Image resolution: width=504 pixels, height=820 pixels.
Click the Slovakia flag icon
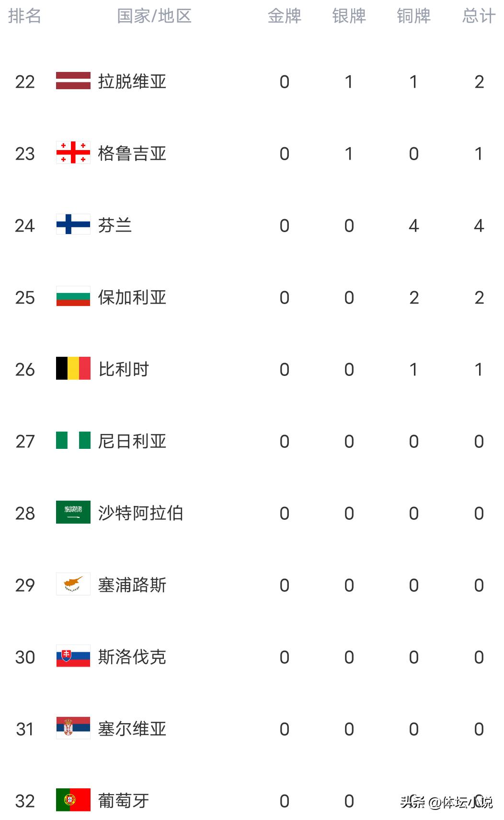[x=73, y=656]
